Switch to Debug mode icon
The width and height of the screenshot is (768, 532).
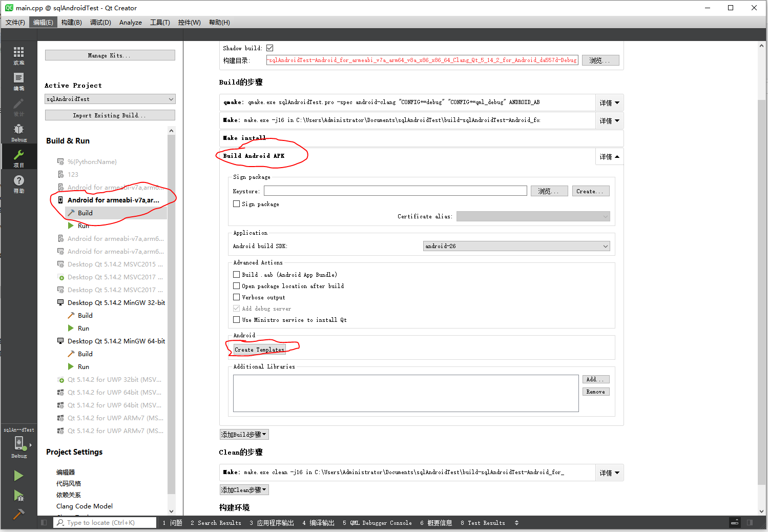point(18,132)
